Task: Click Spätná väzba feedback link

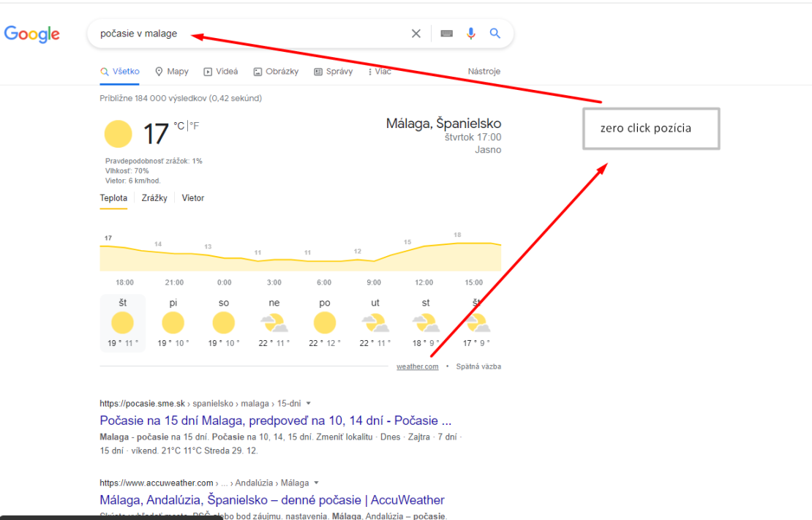Action: tap(478, 366)
